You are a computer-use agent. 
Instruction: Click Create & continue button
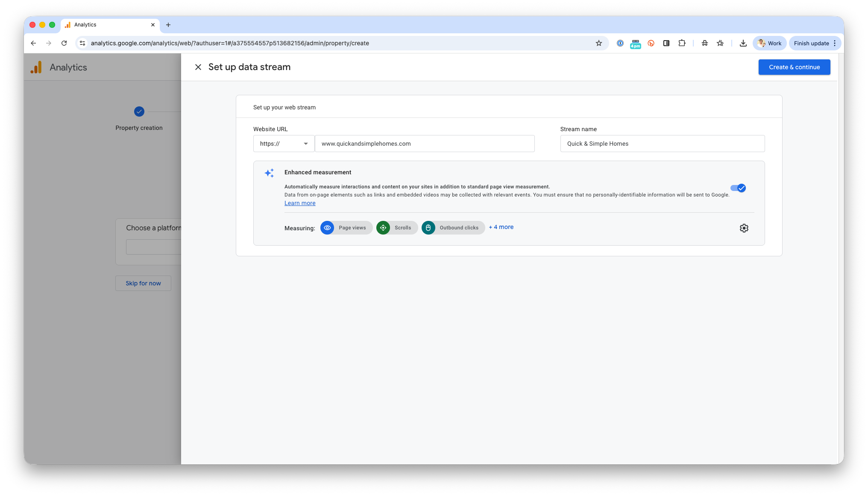[794, 67]
